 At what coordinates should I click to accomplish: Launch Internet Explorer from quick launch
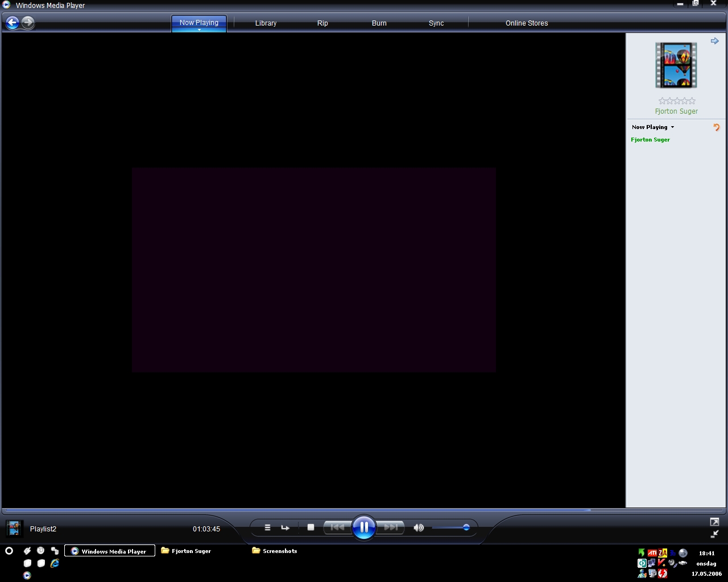click(x=55, y=563)
